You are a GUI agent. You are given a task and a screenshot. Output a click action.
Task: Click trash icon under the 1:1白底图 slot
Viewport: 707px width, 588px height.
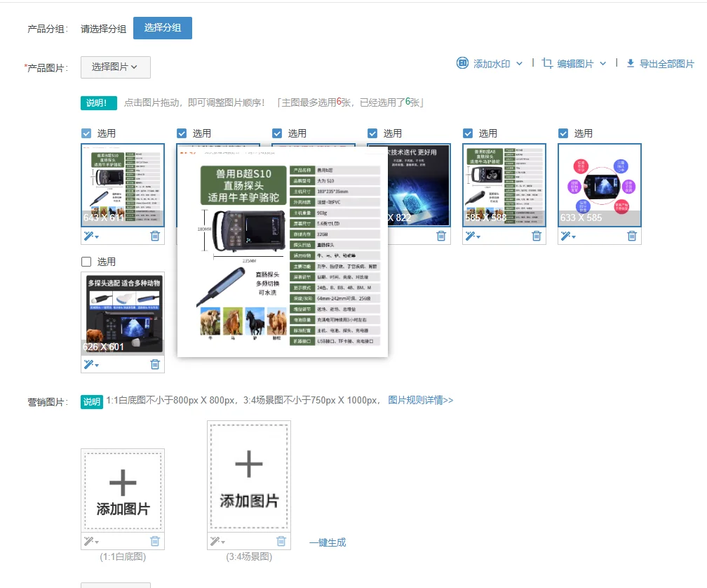point(154,541)
